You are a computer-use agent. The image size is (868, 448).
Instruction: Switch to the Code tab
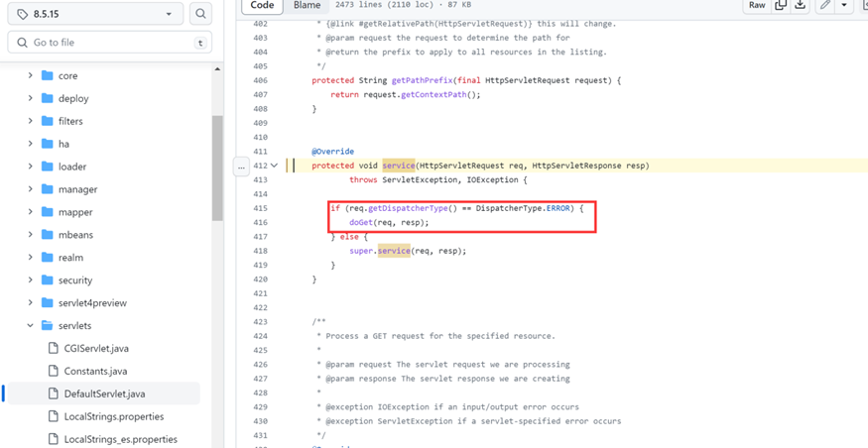tap(263, 5)
